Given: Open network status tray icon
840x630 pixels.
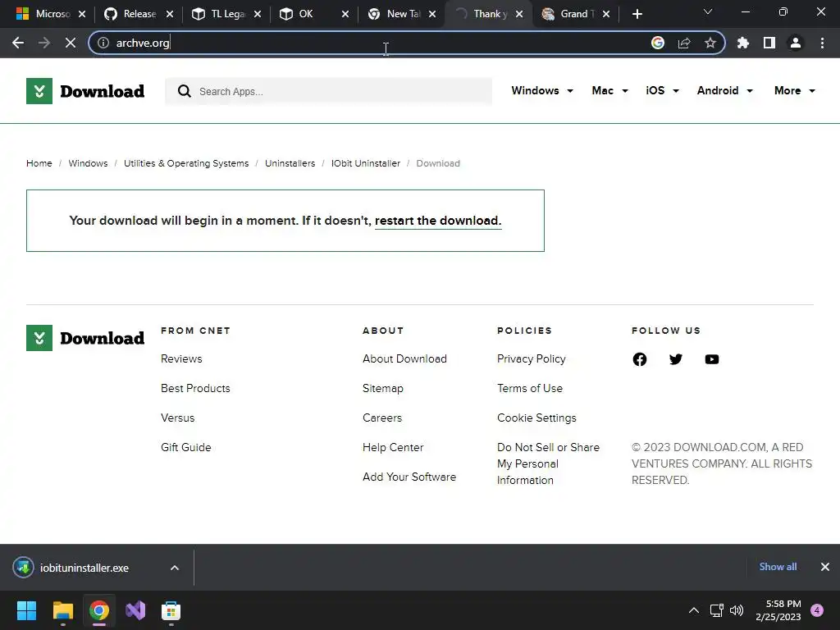Looking at the screenshot, I should 716,610.
